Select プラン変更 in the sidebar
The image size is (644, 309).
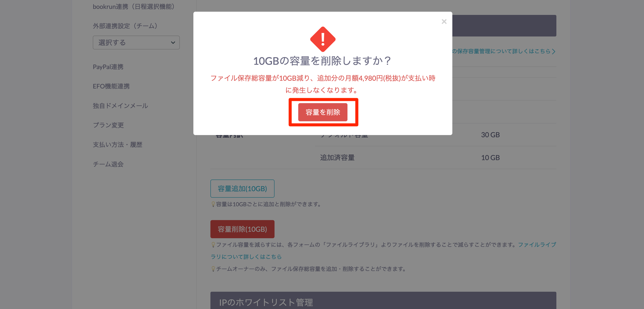108,125
